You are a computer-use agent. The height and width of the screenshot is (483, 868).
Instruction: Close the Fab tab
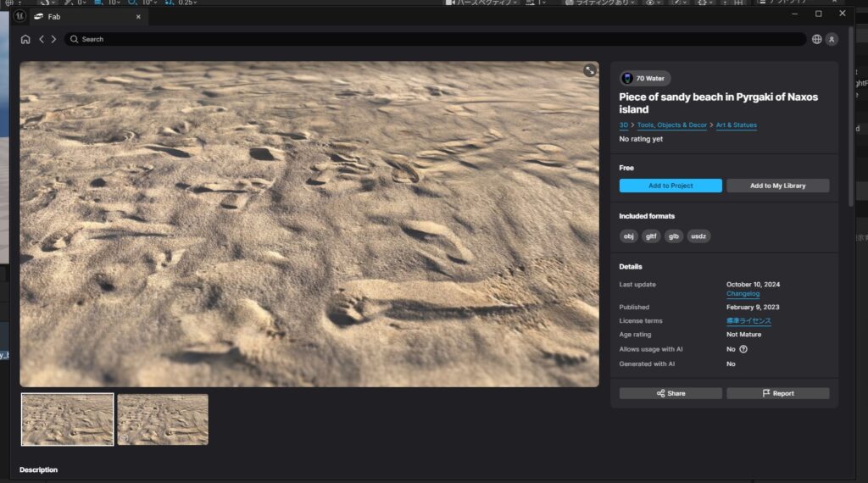click(x=139, y=16)
